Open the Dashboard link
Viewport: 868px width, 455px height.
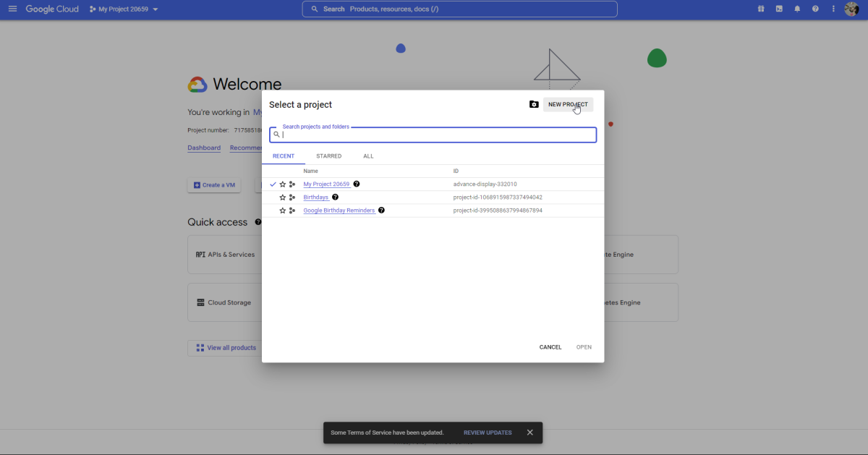coord(204,148)
